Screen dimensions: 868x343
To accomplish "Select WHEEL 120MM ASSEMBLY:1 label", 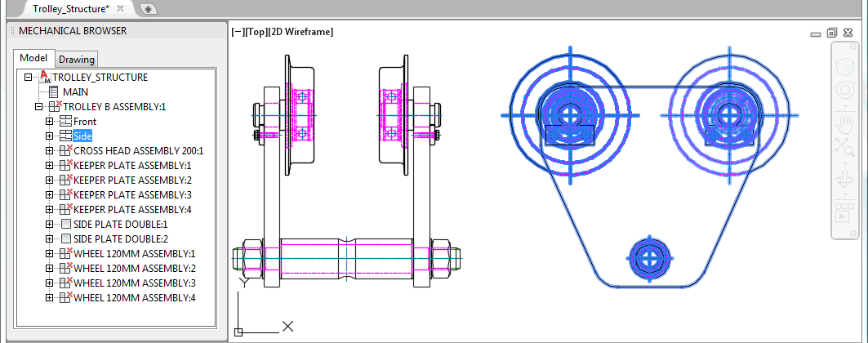I will (135, 254).
